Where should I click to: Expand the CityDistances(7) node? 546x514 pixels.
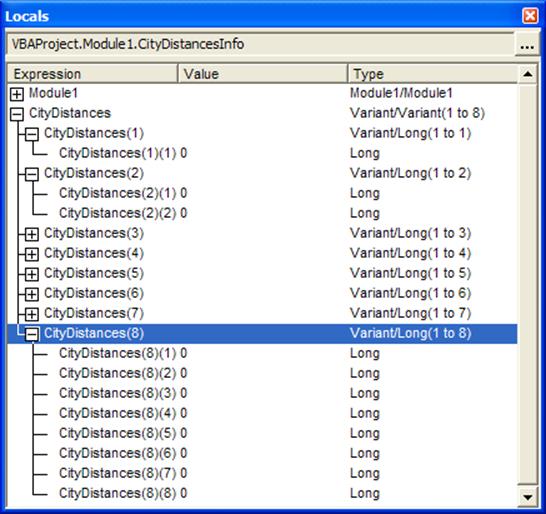(32, 314)
